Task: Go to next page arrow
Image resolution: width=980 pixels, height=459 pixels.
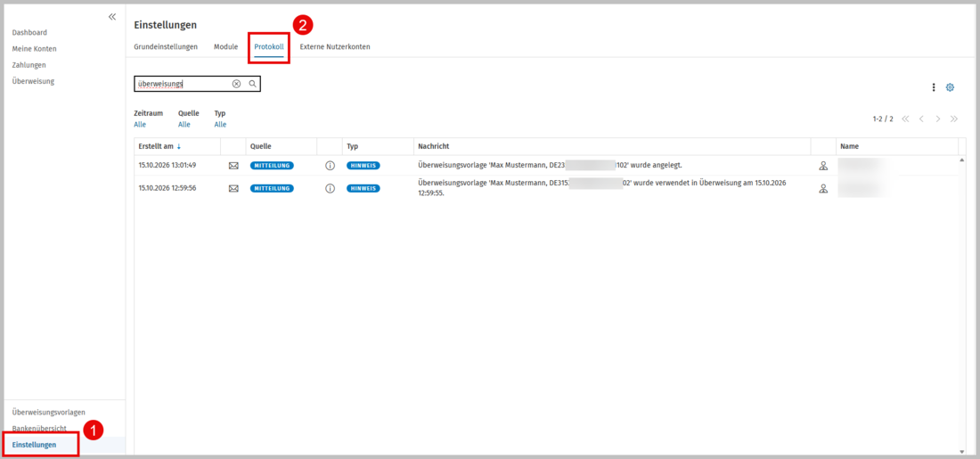Action: [x=937, y=119]
